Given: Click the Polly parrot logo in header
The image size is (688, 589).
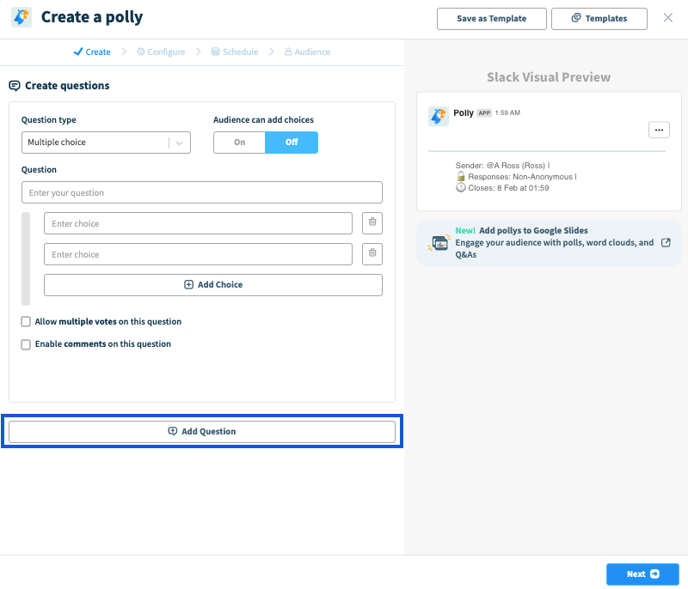Looking at the screenshot, I should [x=21, y=17].
